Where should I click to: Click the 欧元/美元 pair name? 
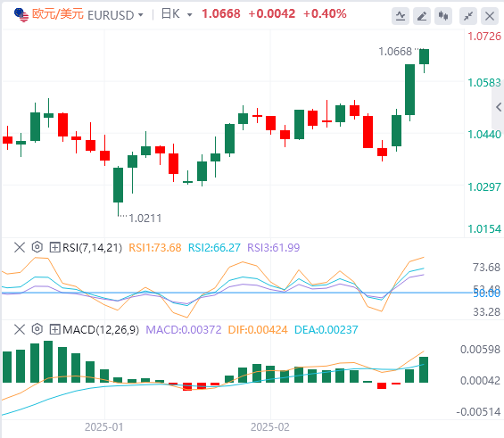point(58,14)
